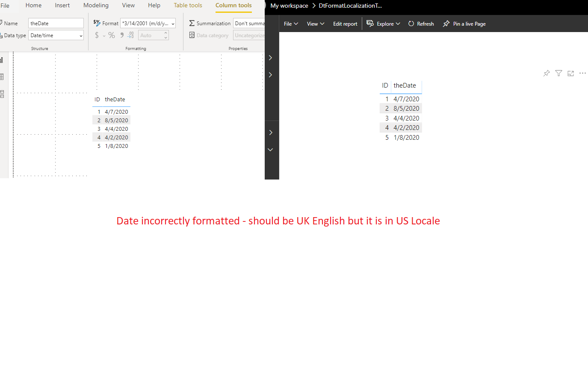
Task: Click theDate header in service table
Action: coord(405,85)
